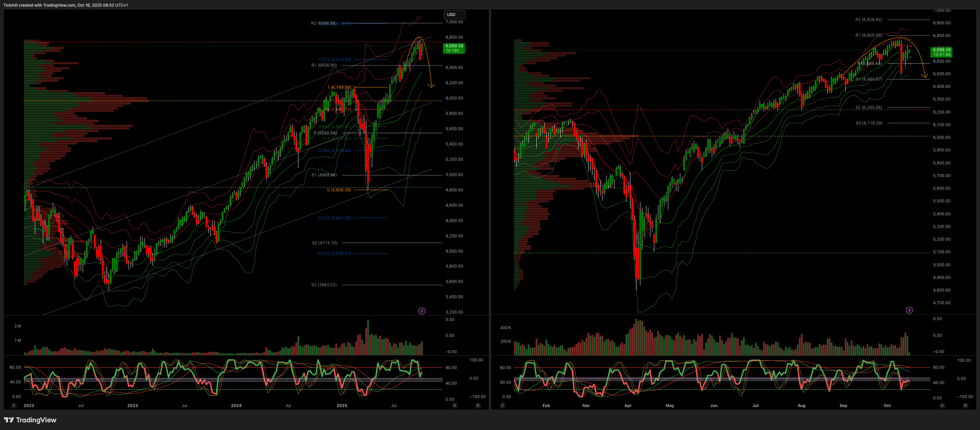Click the lightning events icon on left chart

click(x=421, y=311)
